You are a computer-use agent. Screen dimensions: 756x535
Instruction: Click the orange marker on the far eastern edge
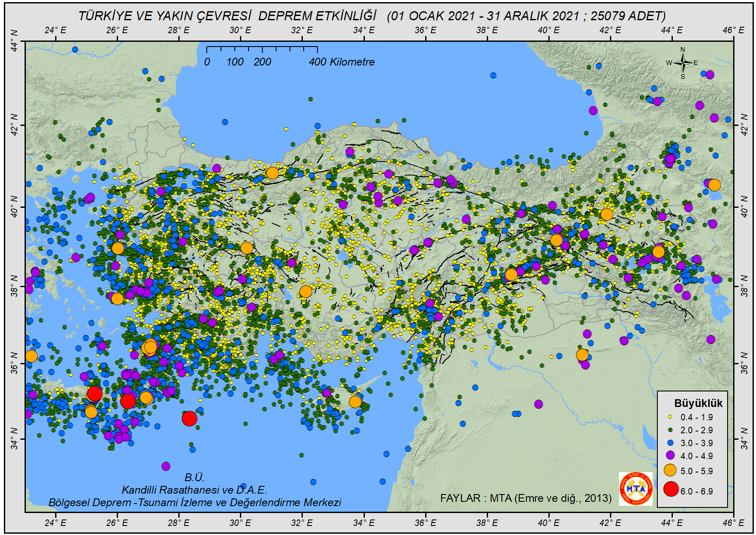click(714, 185)
